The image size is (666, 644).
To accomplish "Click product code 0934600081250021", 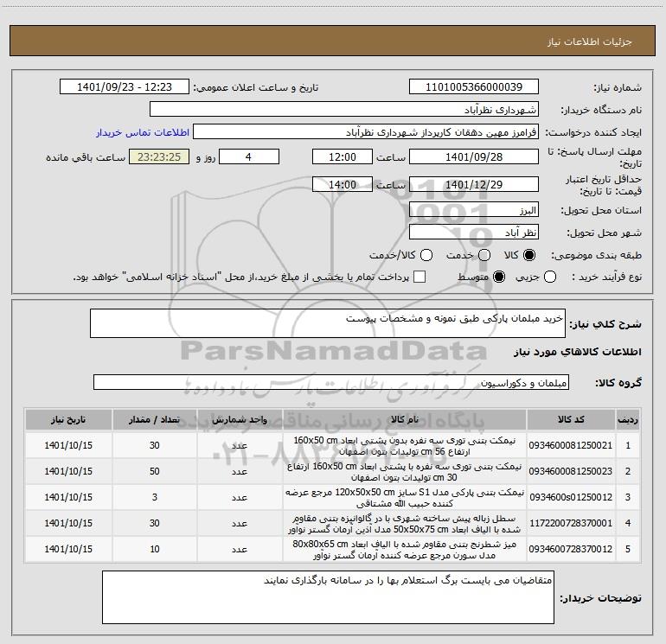I will pos(571,445).
